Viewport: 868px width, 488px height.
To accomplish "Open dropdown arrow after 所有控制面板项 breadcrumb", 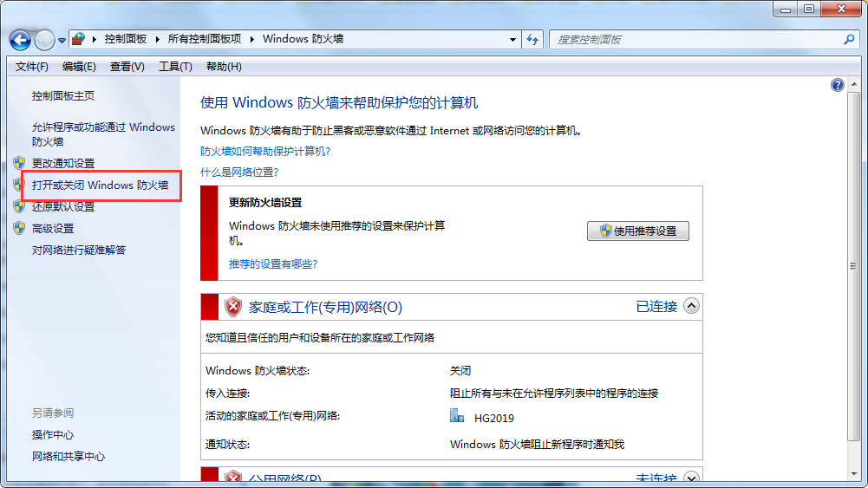I will [251, 39].
